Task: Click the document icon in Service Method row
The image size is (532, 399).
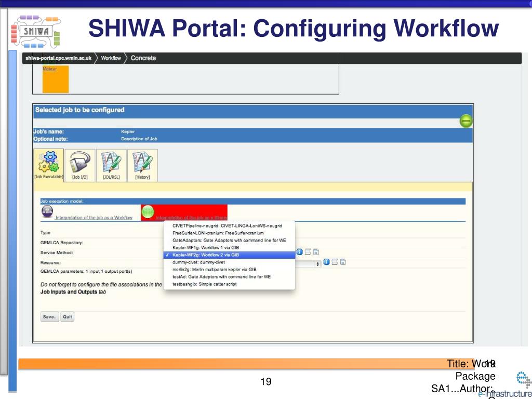Action: point(316,252)
